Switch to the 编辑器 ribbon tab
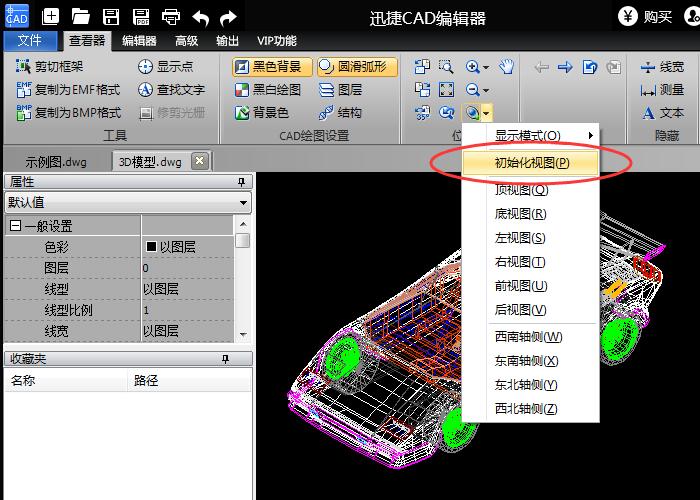Viewport: 700px width, 500px height. (x=139, y=41)
